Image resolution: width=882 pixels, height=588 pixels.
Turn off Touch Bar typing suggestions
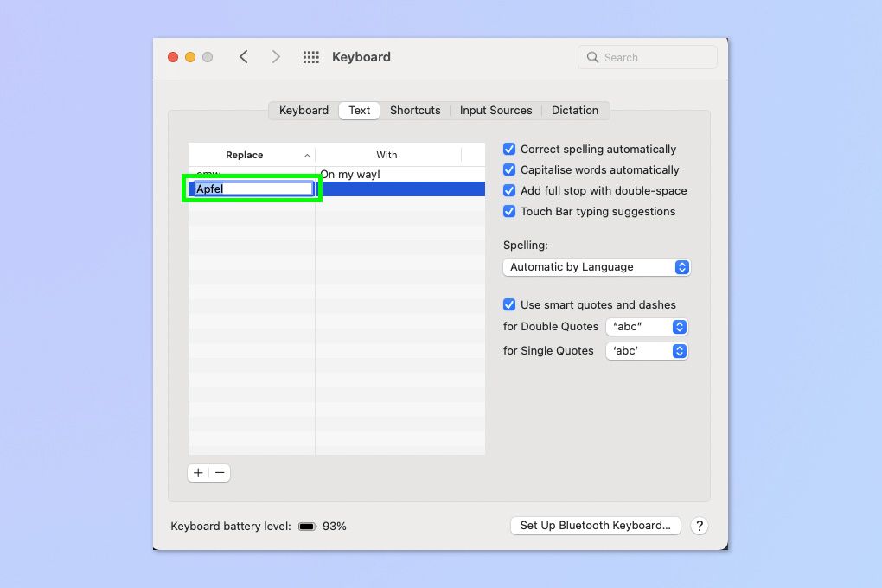tap(509, 211)
